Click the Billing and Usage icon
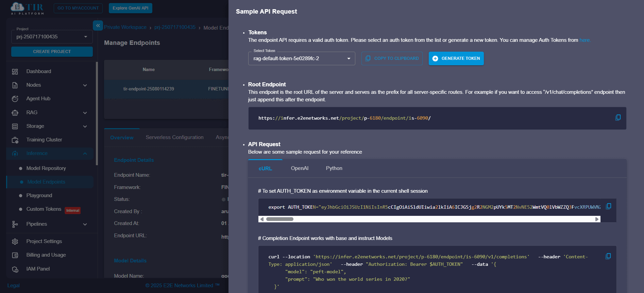The image size is (644, 293). (15, 255)
